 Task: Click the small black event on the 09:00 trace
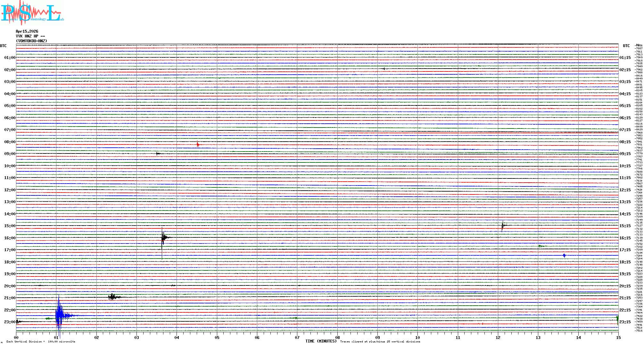[158, 153]
